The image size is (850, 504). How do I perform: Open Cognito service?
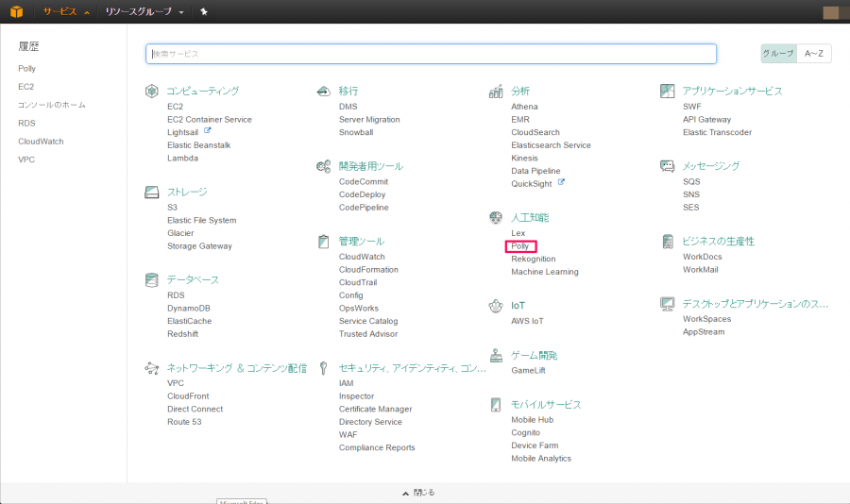pyautogui.click(x=525, y=432)
